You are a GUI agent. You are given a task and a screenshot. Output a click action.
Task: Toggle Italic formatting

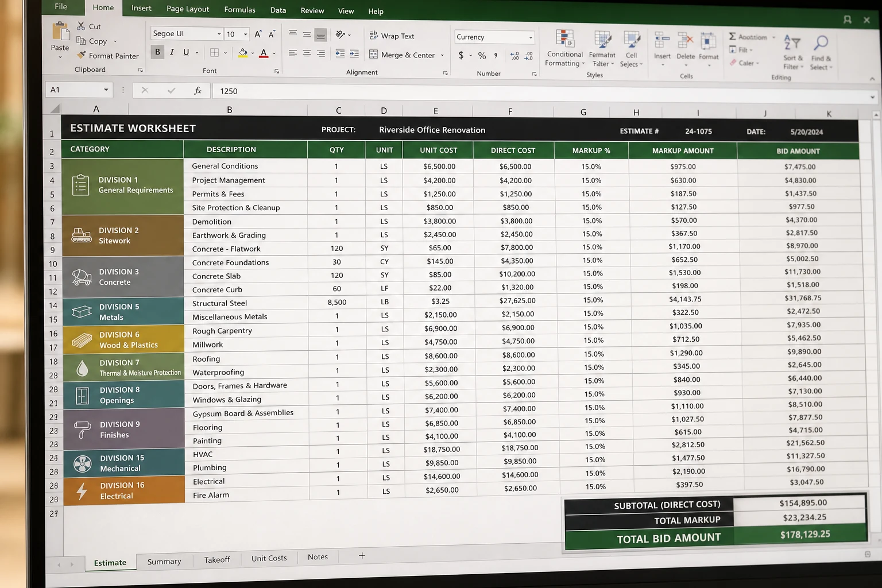[172, 52]
